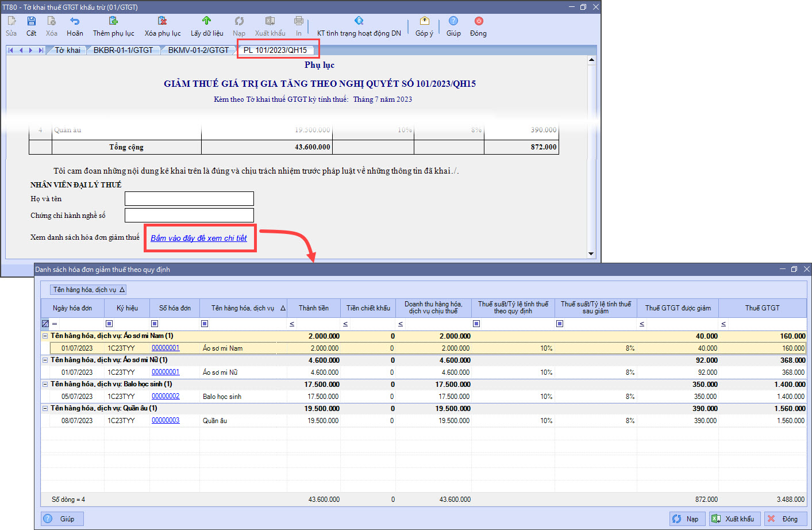Click scrollbar down arrow in declaration form
The image size is (812, 530).
(591, 254)
